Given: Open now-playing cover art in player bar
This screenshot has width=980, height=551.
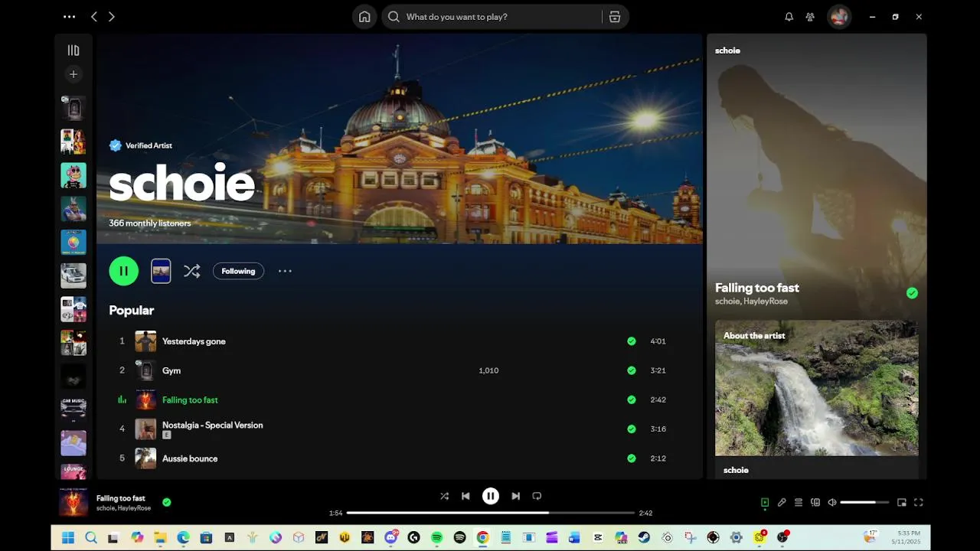Looking at the screenshot, I should pos(73,503).
